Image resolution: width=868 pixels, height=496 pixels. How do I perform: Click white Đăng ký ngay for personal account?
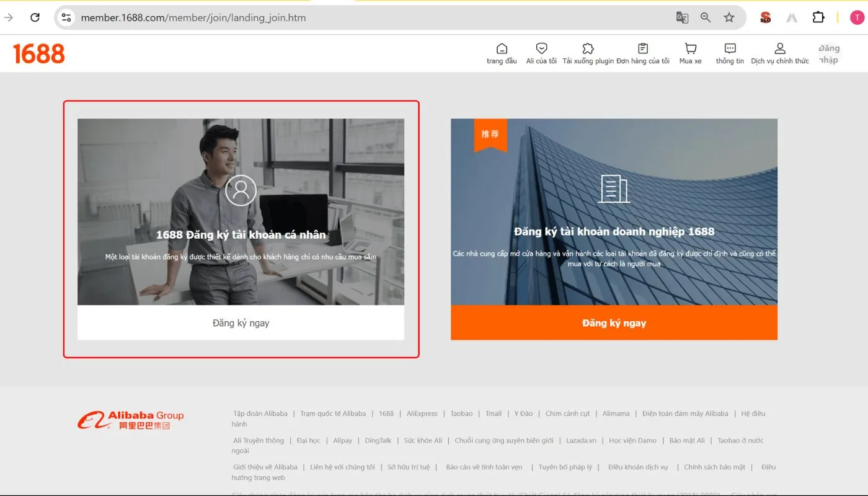(241, 322)
